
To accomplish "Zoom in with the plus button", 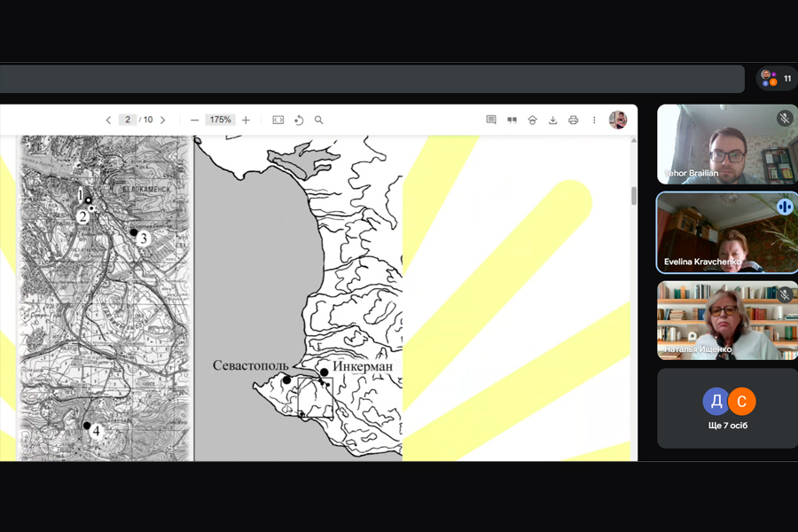I will click(246, 121).
